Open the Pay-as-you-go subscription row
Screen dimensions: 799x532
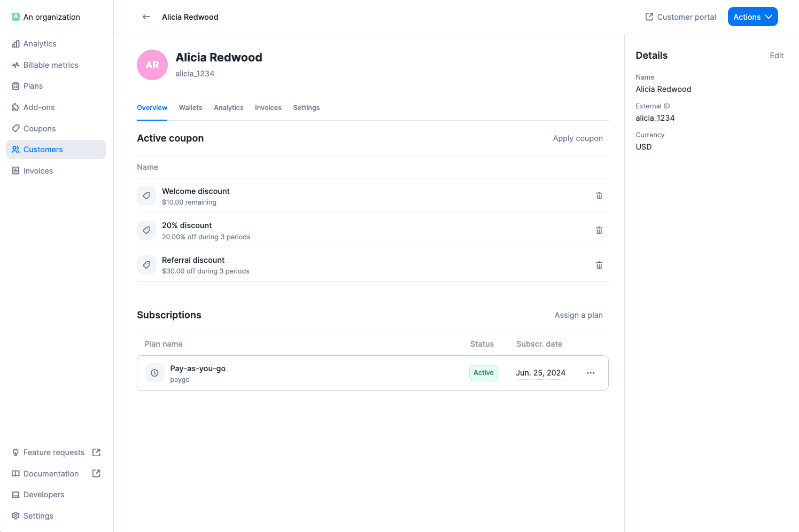[373, 373]
